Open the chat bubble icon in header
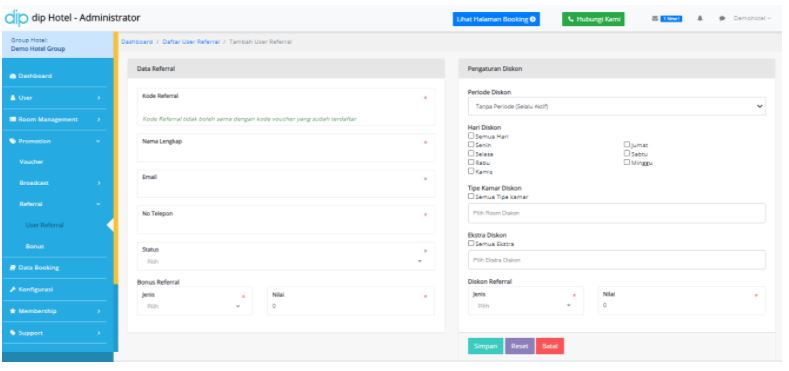789x371 pixels. click(x=722, y=19)
